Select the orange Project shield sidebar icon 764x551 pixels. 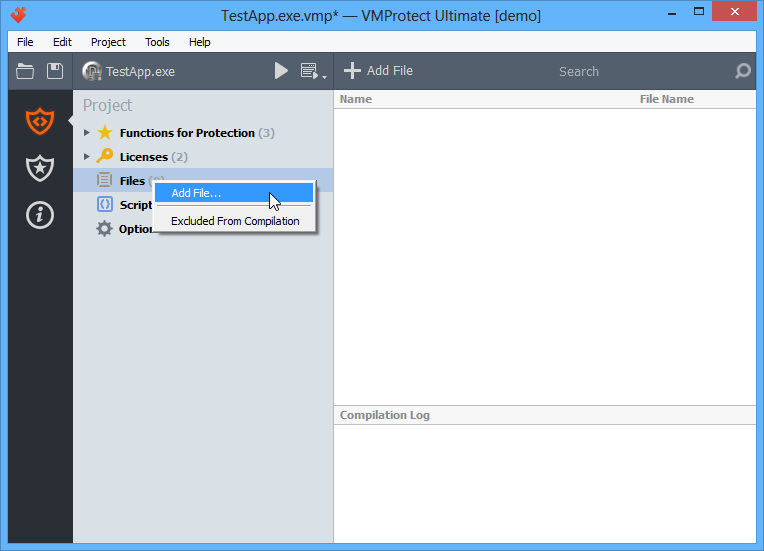pos(40,121)
